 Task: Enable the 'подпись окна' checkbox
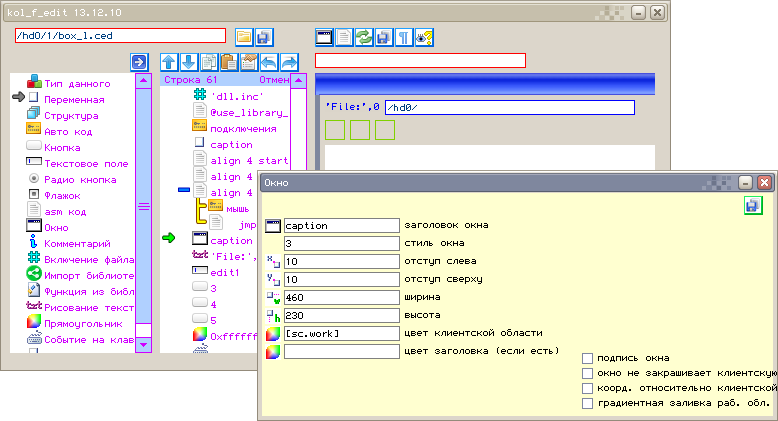588,358
